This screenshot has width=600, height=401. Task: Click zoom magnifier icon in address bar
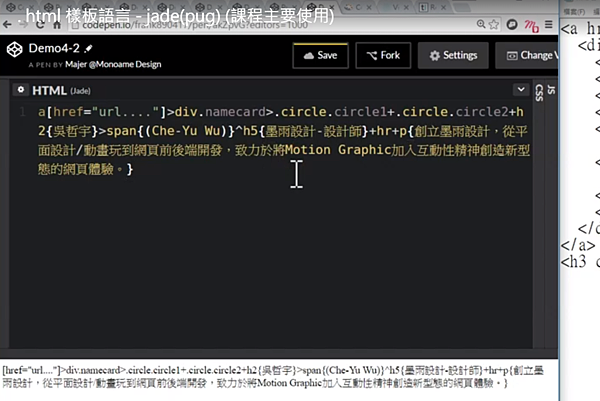[x=481, y=24]
